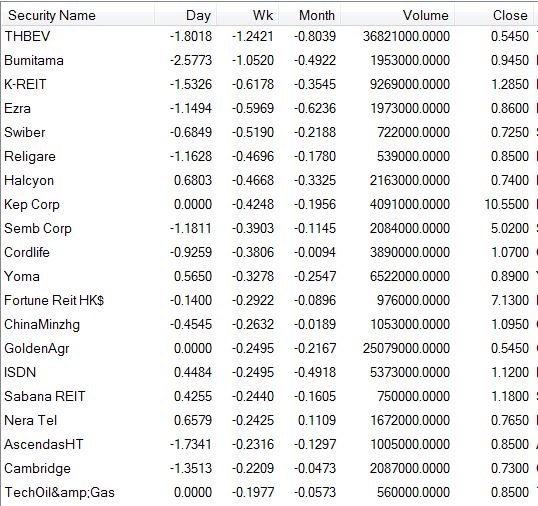Click the Volume column header
This screenshot has height=506, width=538.
point(397,15)
